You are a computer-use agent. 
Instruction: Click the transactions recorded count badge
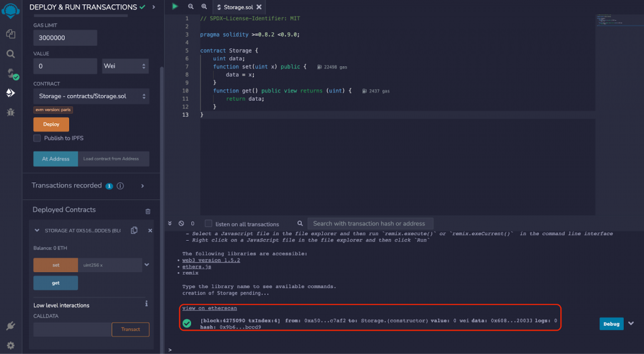coord(109,186)
